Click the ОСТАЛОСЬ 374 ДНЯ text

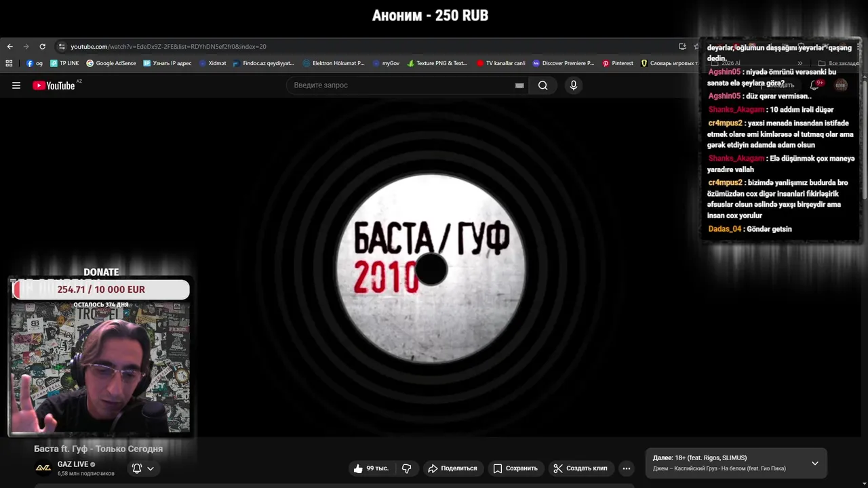pyautogui.click(x=101, y=305)
